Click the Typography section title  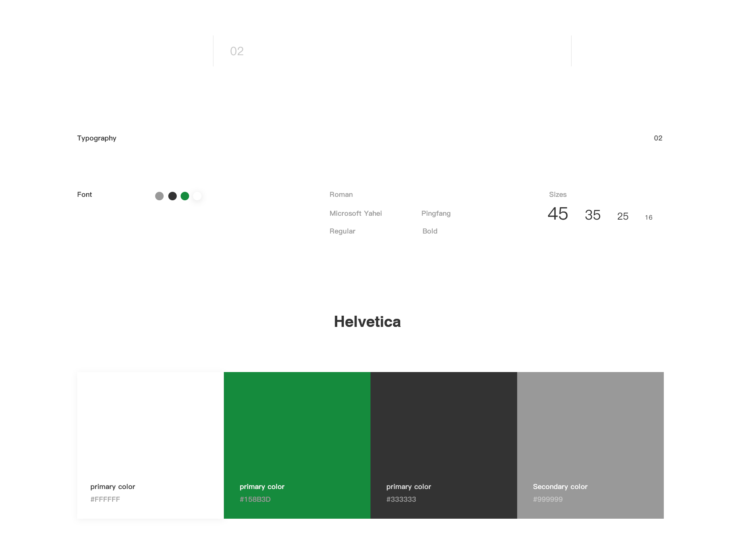click(96, 138)
